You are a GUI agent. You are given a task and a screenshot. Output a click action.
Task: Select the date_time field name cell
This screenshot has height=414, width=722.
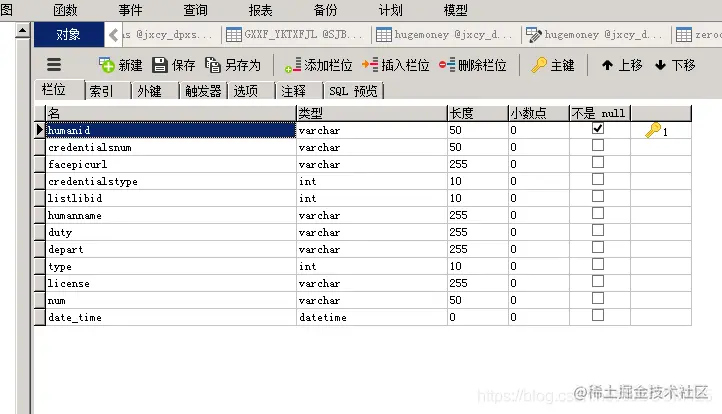[171, 317]
